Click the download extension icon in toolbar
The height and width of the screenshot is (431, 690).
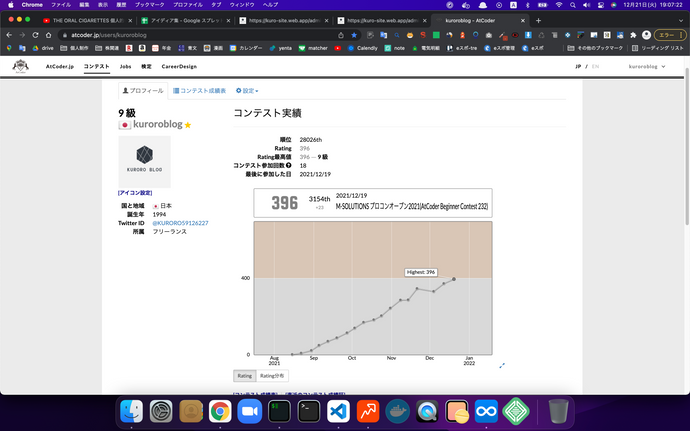tap(528, 35)
